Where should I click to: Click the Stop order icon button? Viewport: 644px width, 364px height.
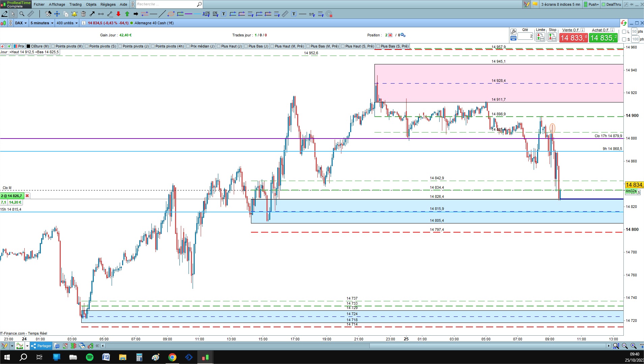point(552,37)
